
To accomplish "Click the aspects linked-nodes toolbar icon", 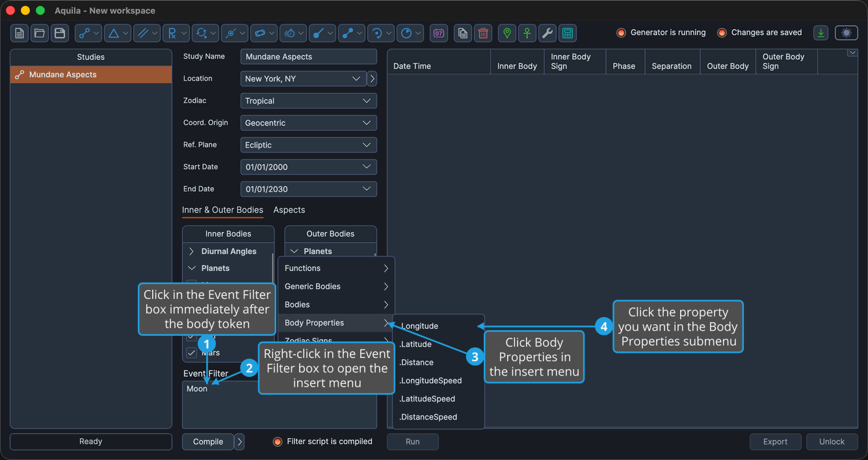I will click(x=88, y=33).
